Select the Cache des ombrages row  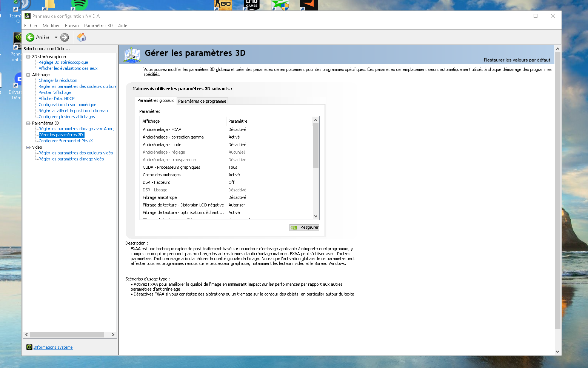click(226, 175)
